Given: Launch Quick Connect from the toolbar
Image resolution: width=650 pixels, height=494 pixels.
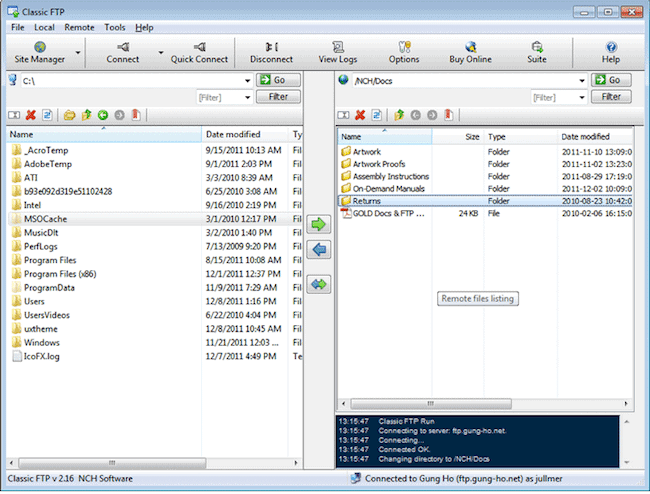Looking at the screenshot, I should click(199, 53).
